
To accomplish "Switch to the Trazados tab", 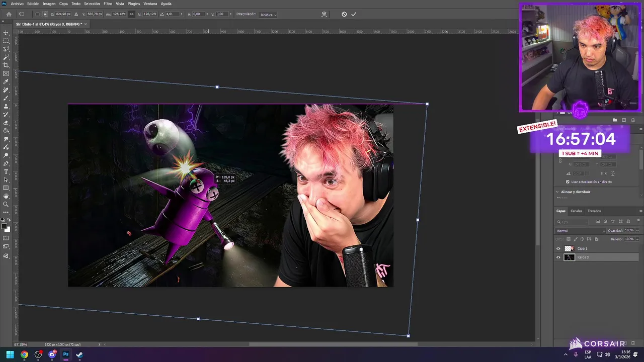I will (x=594, y=211).
